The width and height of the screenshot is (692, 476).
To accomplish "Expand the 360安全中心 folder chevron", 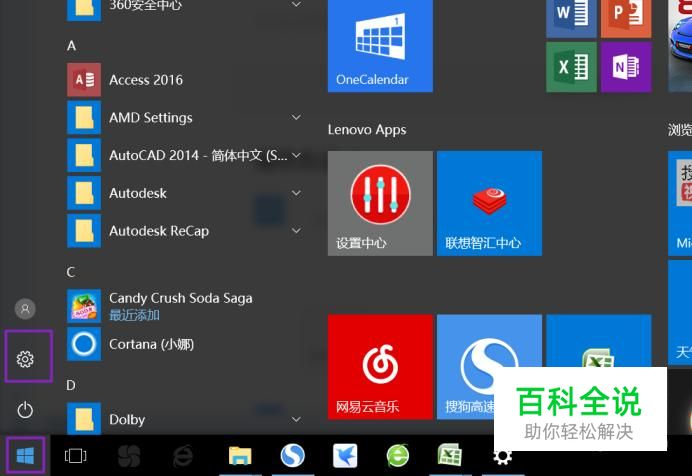I will pyautogui.click(x=297, y=4).
